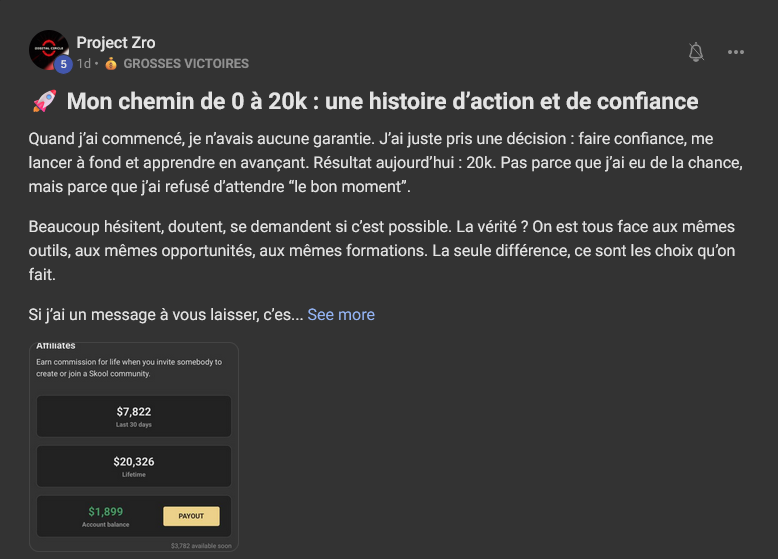The width and height of the screenshot is (778, 559).
Task: Click the 1d post timestamp
Action: [x=83, y=64]
